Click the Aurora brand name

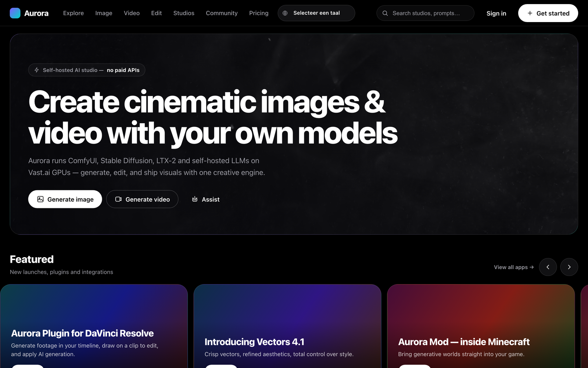click(36, 13)
